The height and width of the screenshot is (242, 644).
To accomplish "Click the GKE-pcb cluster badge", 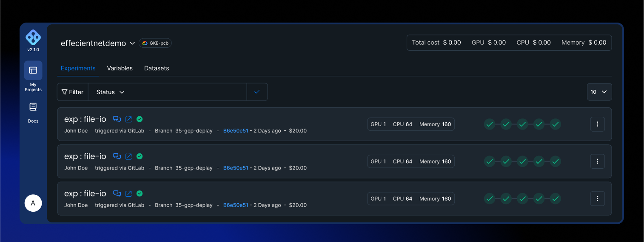I will point(155,43).
